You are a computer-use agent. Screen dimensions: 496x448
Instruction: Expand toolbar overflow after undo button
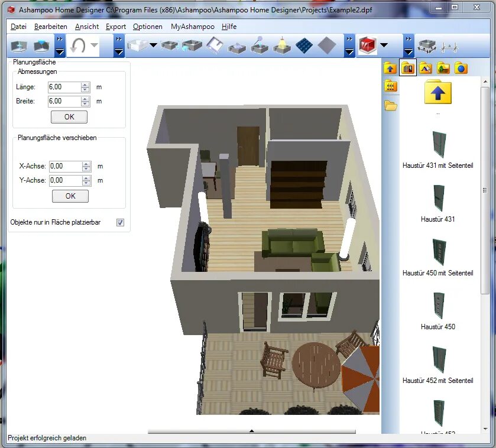(x=119, y=46)
